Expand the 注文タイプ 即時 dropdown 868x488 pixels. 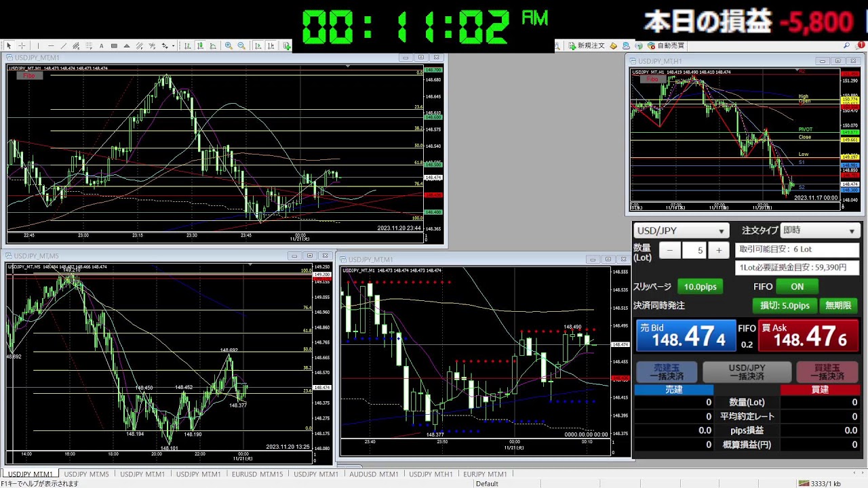(820, 231)
